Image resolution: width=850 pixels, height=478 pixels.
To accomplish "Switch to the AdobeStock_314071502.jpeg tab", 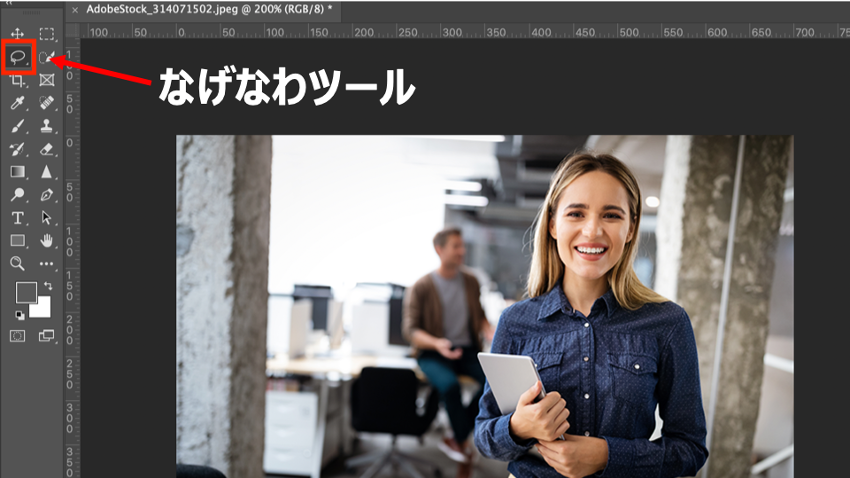I will click(x=209, y=9).
